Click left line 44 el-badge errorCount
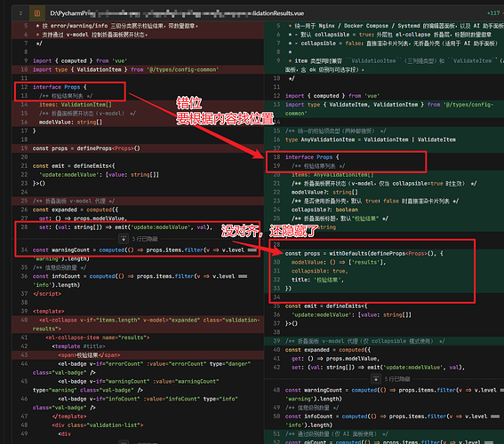 tap(141, 369)
